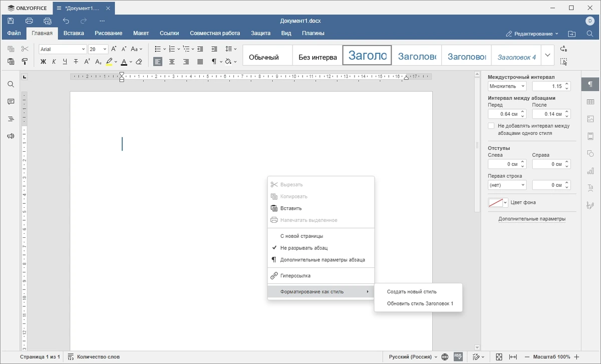
Task: Open the Вставка tab
Action: click(74, 34)
